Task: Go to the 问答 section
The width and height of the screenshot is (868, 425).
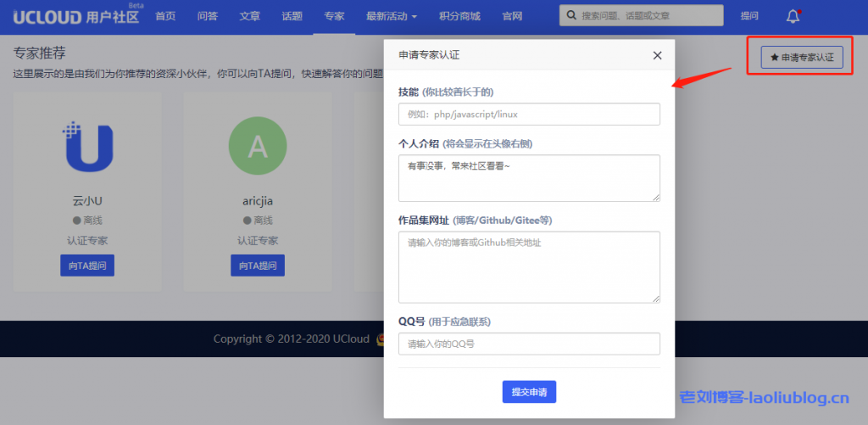Action: (208, 16)
